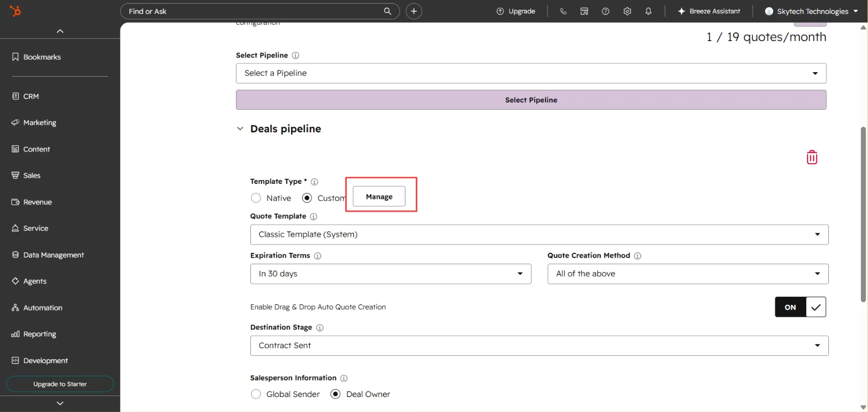Open the calling phone icon
The image size is (868, 412).
pos(563,11)
